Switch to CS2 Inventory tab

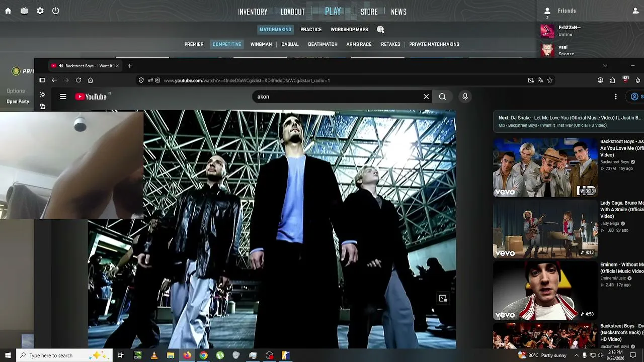[x=253, y=12]
